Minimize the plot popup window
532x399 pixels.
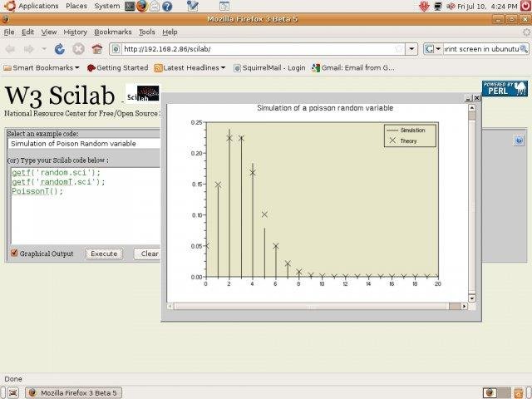click(x=468, y=98)
